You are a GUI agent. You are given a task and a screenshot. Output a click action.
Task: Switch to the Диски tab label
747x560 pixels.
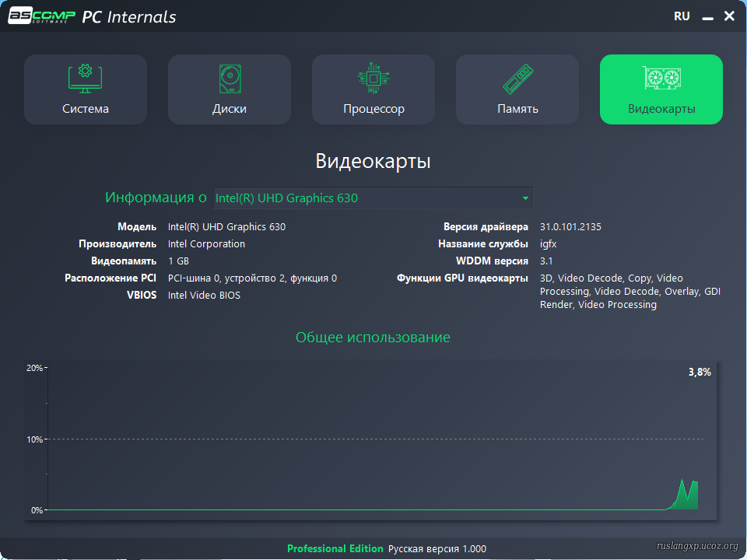click(230, 109)
